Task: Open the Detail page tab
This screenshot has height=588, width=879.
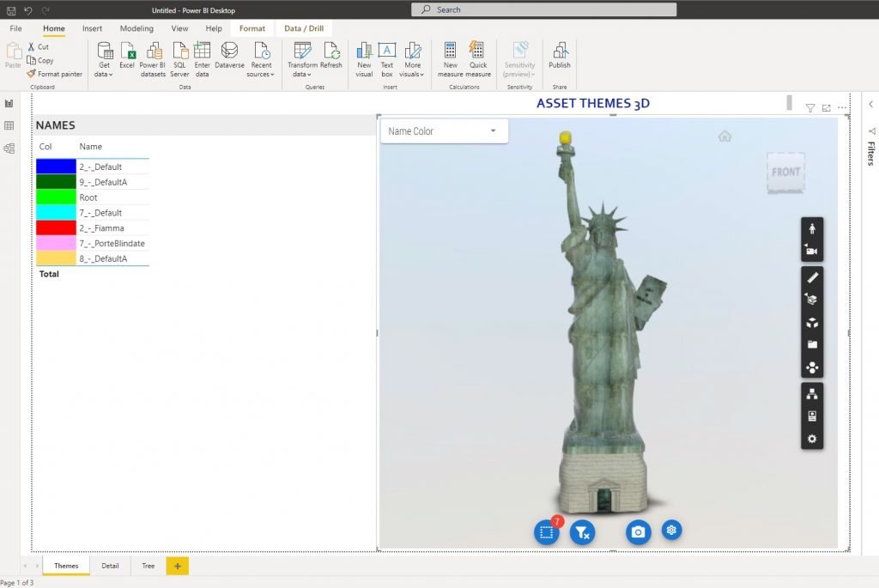Action: (x=110, y=566)
